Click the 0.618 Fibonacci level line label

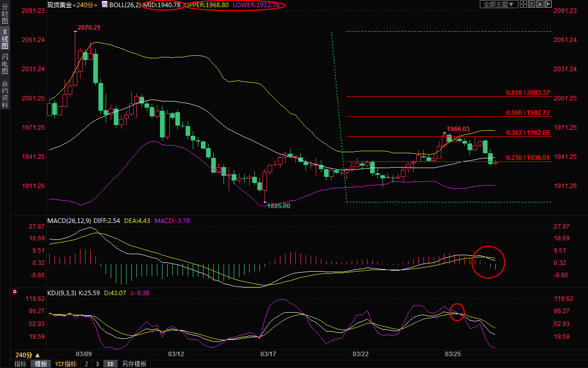click(528, 93)
